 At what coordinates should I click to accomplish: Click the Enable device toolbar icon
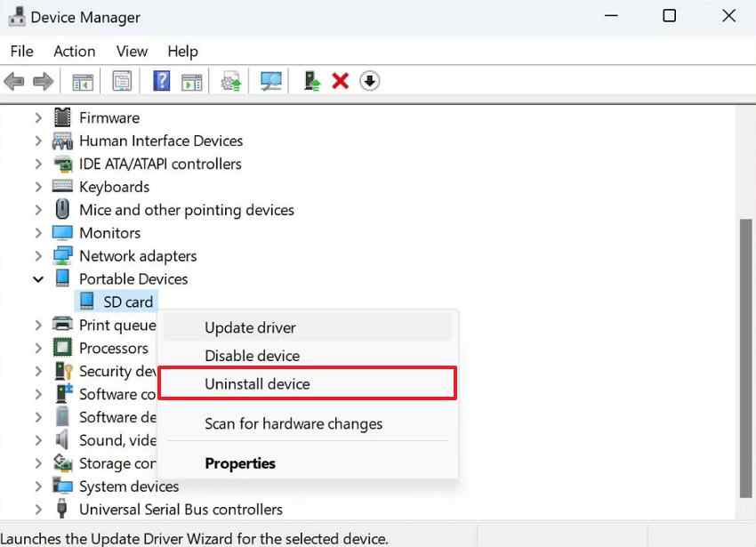click(312, 81)
